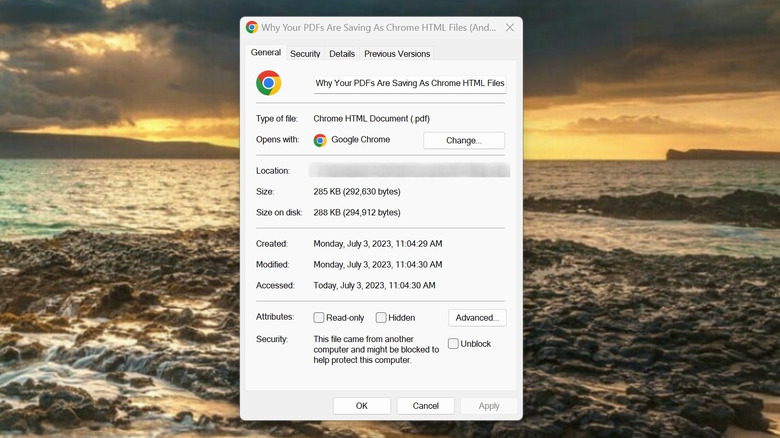
Task: Enable the Read-only checkbox
Action: [319, 318]
